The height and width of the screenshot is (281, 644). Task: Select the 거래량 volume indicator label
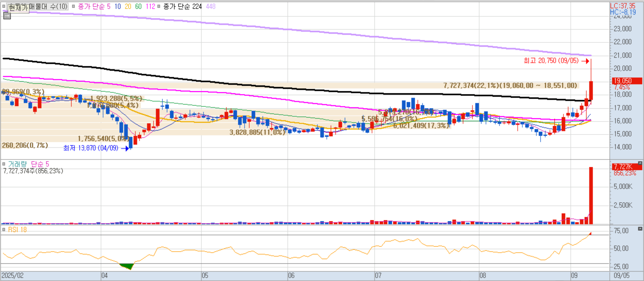(17, 164)
